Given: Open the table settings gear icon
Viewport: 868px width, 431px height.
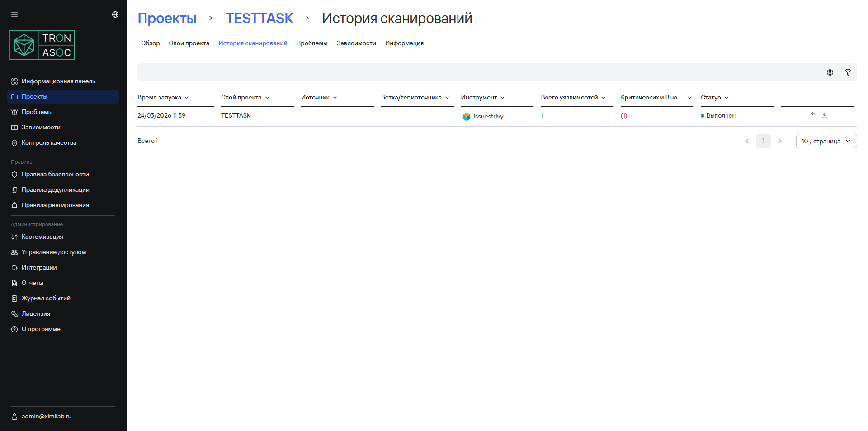Looking at the screenshot, I should point(830,72).
